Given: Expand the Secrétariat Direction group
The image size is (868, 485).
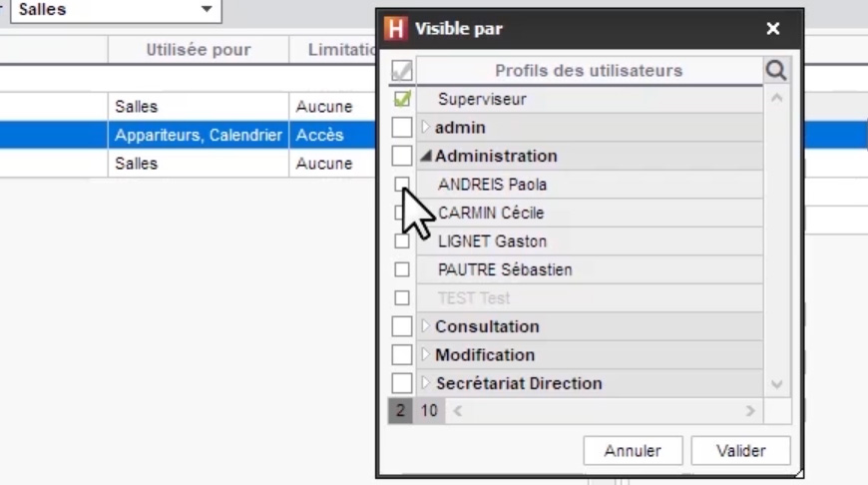Looking at the screenshot, I should pos(425,383).
